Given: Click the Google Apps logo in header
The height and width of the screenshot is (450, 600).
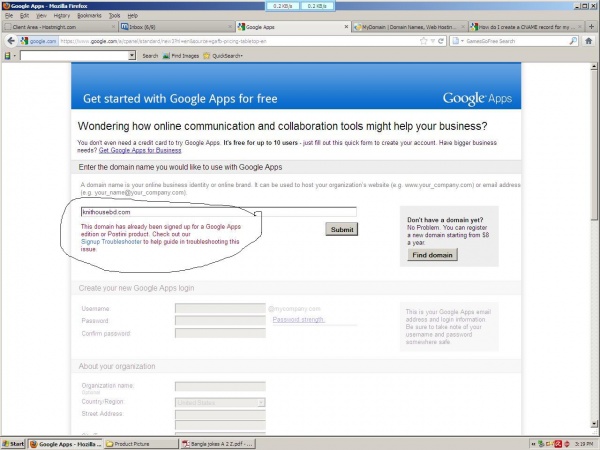Looking at the screenshot, I should 477,99.
